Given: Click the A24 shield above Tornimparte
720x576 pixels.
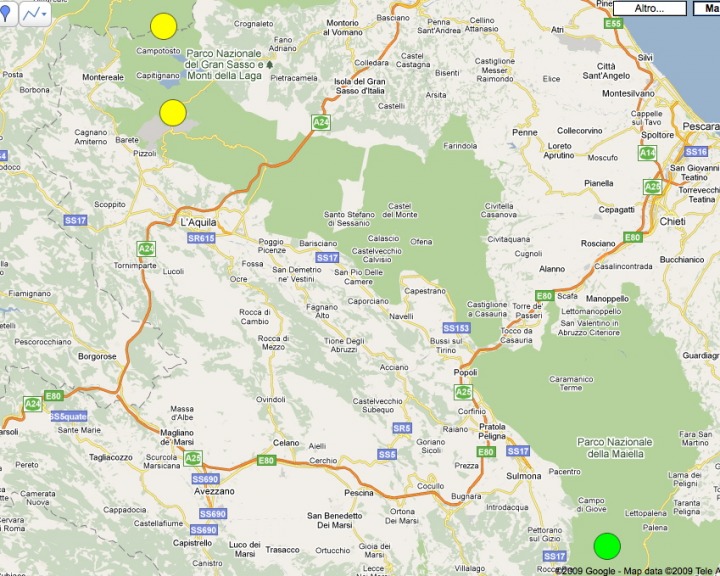Looking at the screenshot, I should pyautogui.click(x=146, y=249).
